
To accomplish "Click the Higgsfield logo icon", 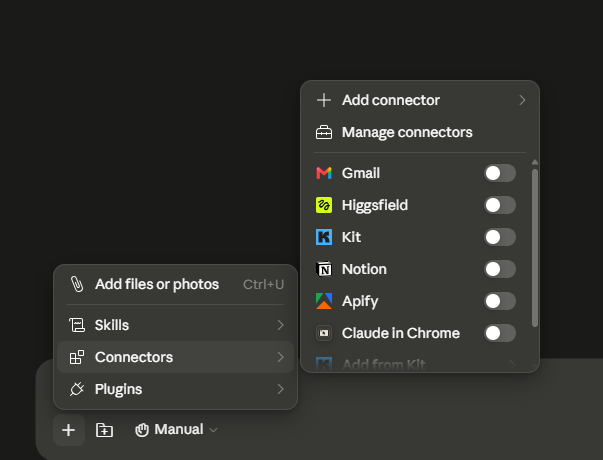I will coord(324,205).
